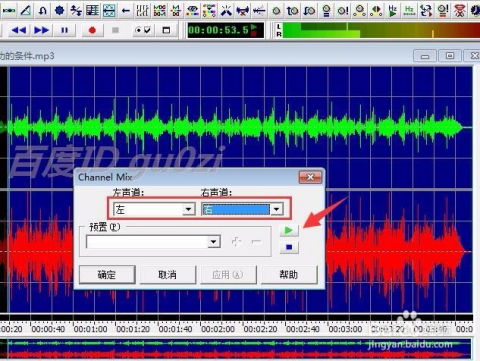Close the Channel Mix dialog
The width and height of the screenshot is (480, 361).
point(310,177)
